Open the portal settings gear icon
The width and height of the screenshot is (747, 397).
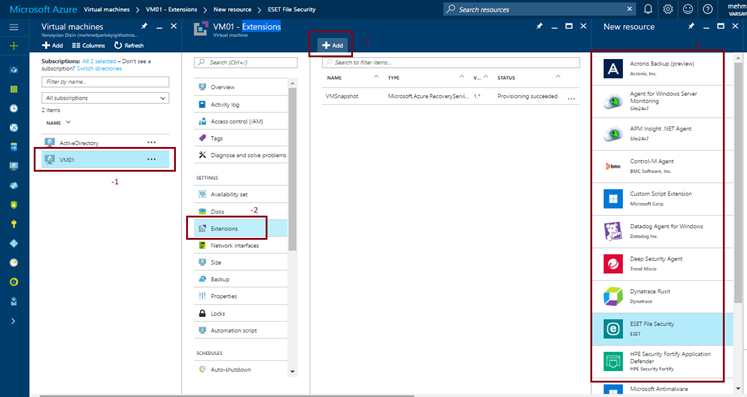click(668, 9)
